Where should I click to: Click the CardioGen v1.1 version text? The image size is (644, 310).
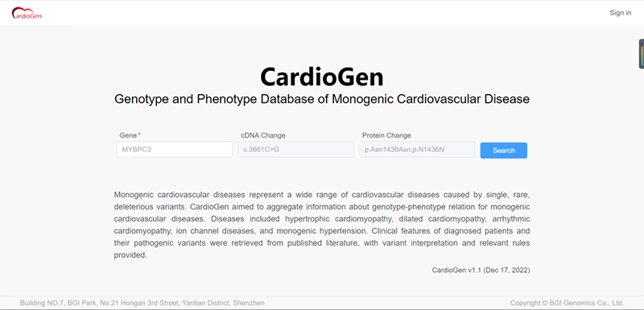coord(481,271)
